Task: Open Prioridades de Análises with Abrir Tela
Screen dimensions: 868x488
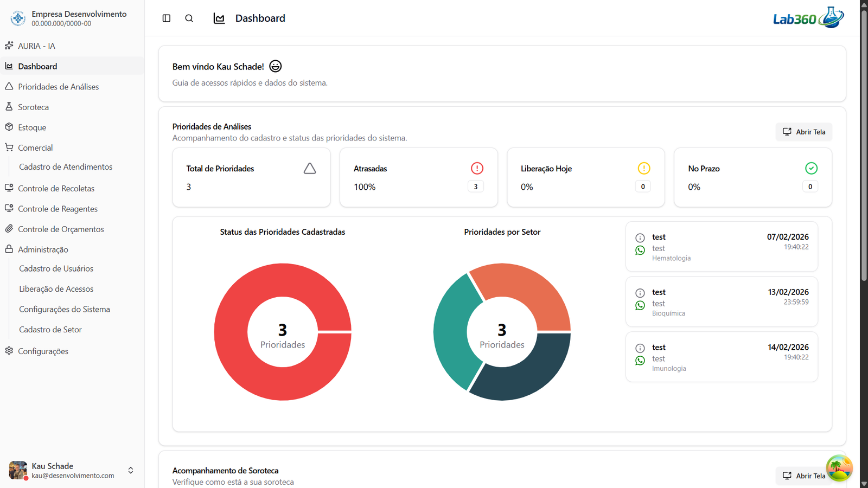Action: tap(803, 132)
